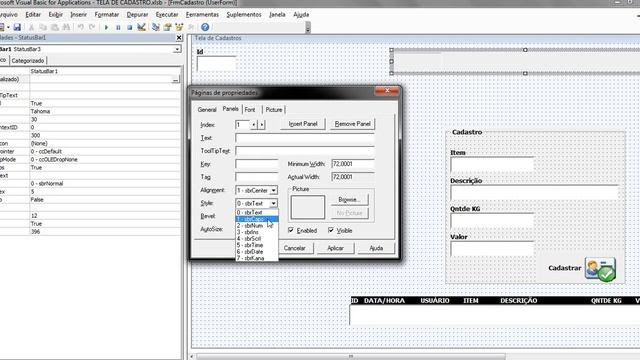Choose 3 - sbrIns in Style list
640x360 pixels.
[257, 232]
